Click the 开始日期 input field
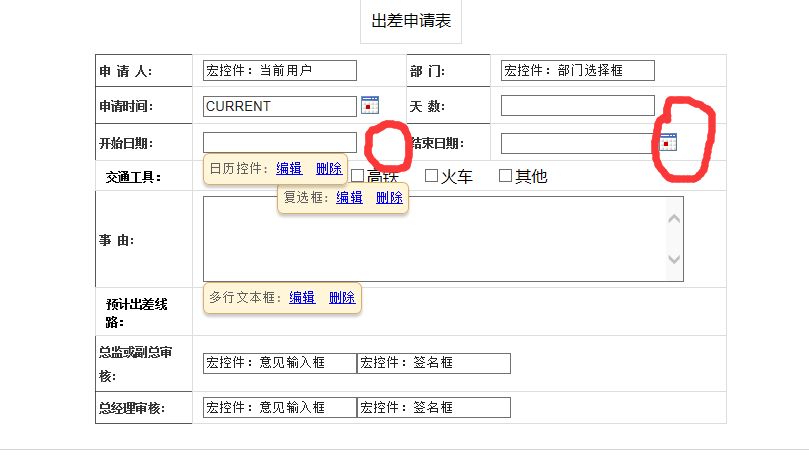This screenshot has width=809, height=467. click(x=280, y=143)
